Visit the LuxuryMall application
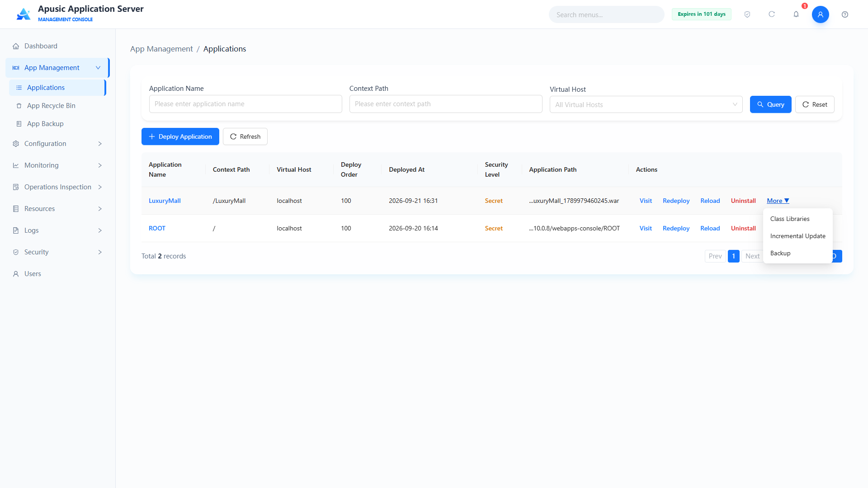This screenshot has height=488, width=868. (x=646, y=201)
